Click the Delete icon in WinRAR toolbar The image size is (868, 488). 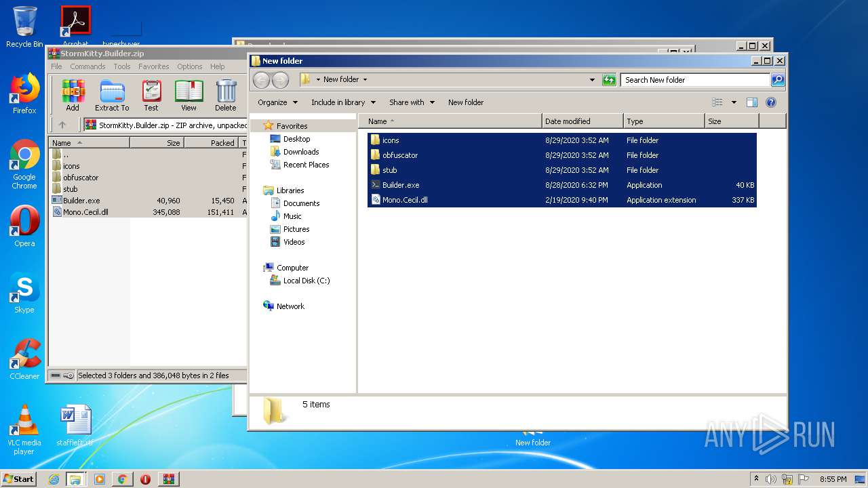226,95
